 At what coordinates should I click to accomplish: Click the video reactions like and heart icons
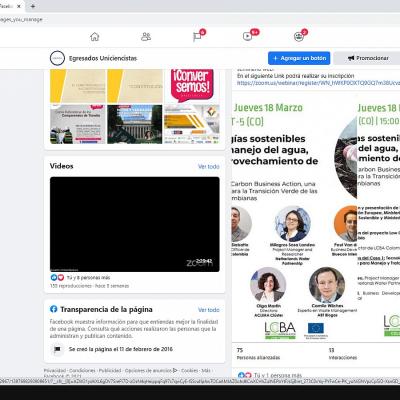[x=57, y=277]
